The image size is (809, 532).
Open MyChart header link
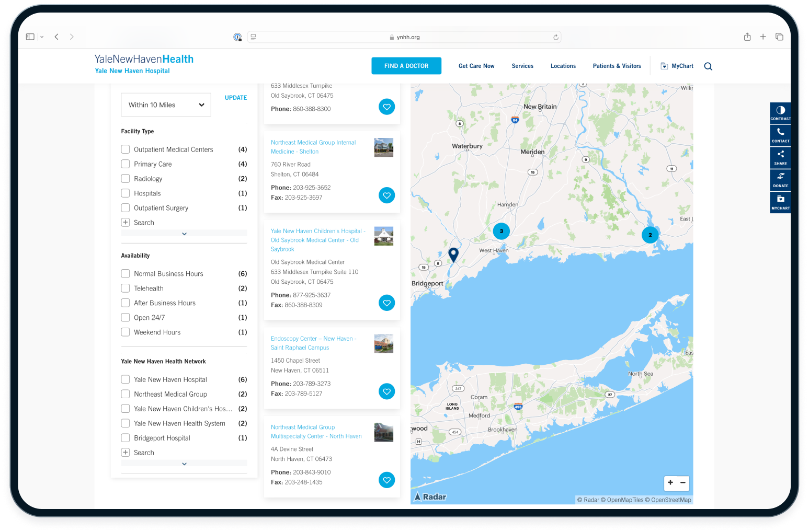(677, 66)
